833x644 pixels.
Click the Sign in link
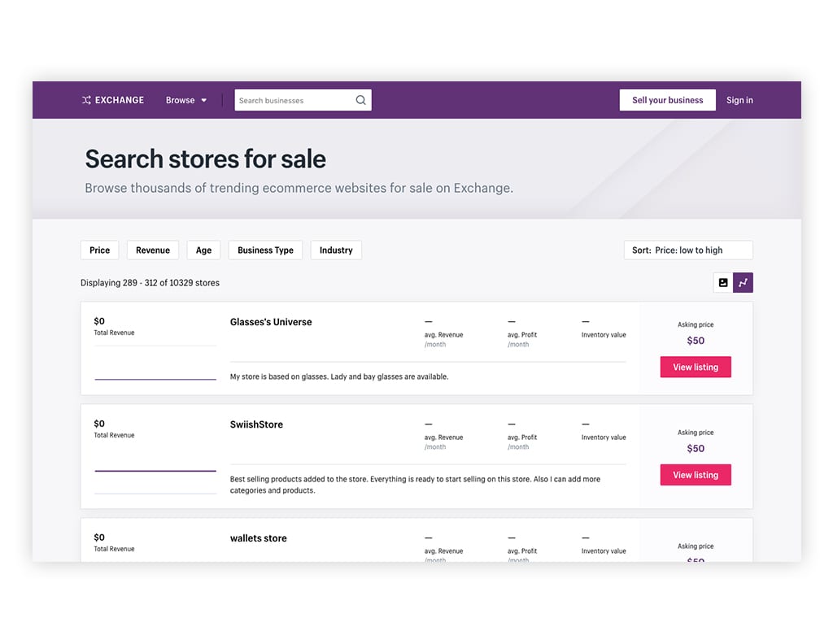tap(739, 99)
